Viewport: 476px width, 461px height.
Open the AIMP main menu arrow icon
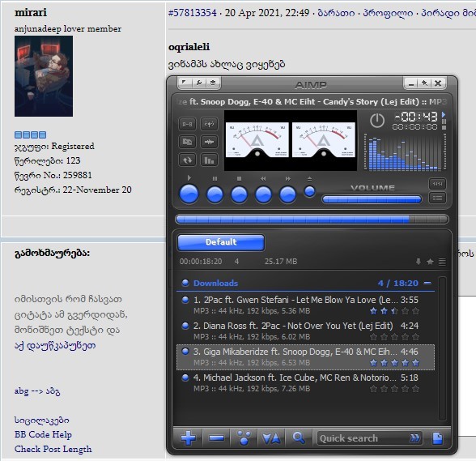point(185,83)
